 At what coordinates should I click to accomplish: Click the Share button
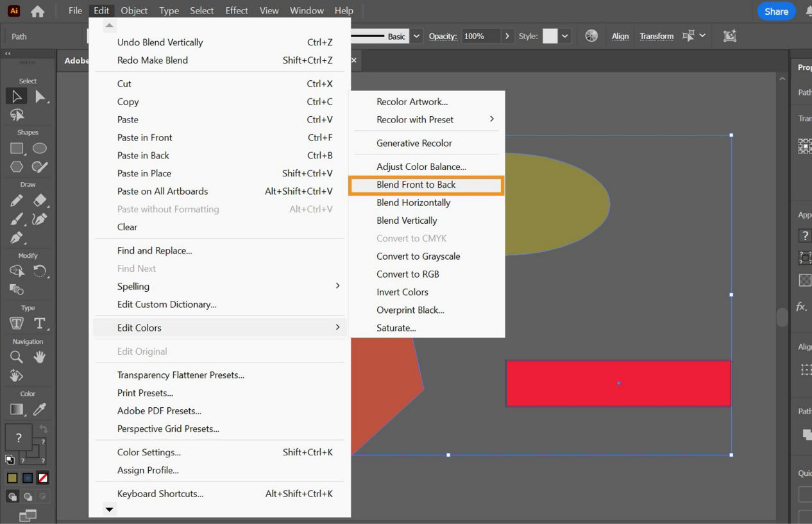coord(776,11)
